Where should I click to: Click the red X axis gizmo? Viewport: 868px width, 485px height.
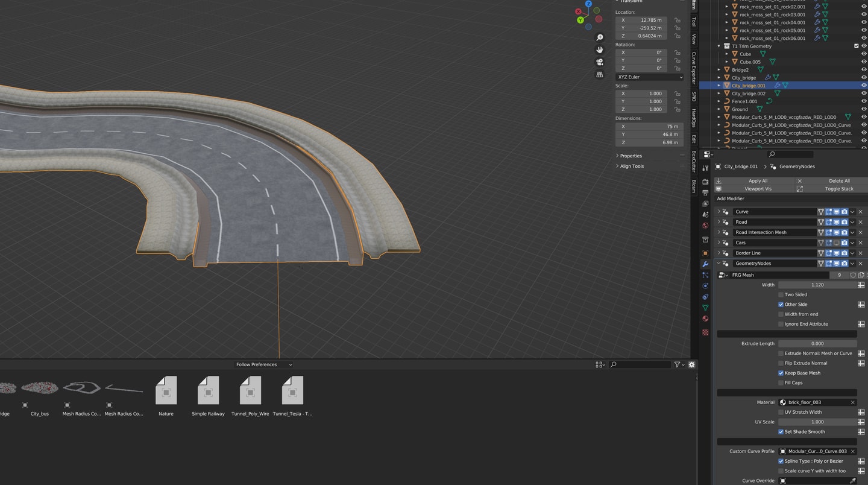coord(579,11)
